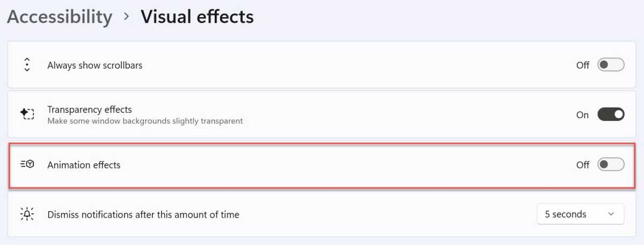Enable the Always show scrollbars toggle
Viewport: 644px width, 245px height.
pyautogui.click(x=611, y=65)
